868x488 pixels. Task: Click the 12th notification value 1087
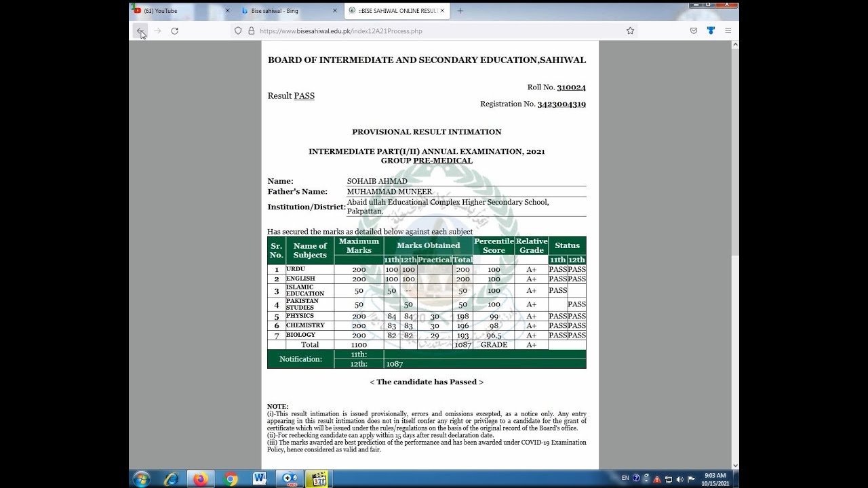(394, 364)
